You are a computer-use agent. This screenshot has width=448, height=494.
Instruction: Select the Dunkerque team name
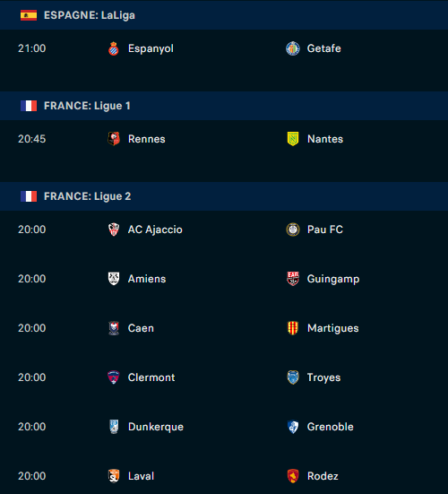click(x=156, y=427)
